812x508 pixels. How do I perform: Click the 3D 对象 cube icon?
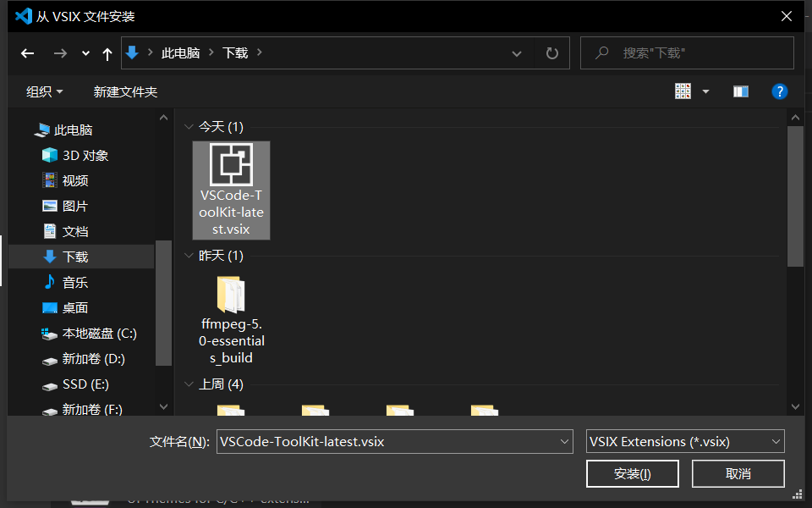(x=50, y=155)
